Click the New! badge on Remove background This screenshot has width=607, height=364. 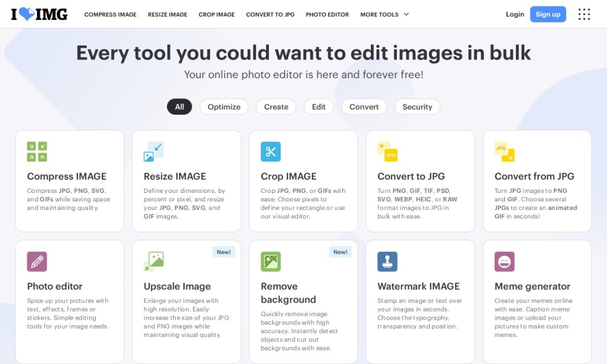coord(341,252)
